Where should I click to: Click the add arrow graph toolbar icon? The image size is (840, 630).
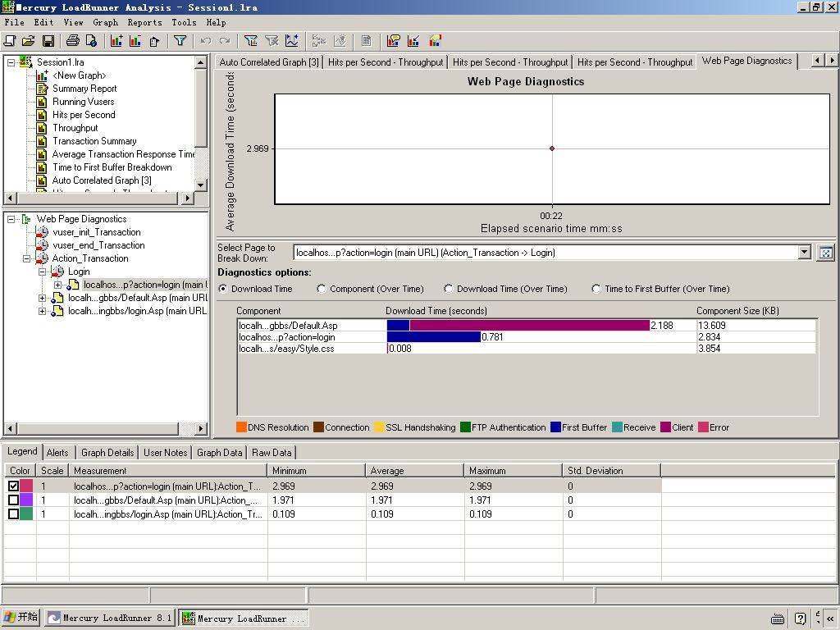point(413,41)
